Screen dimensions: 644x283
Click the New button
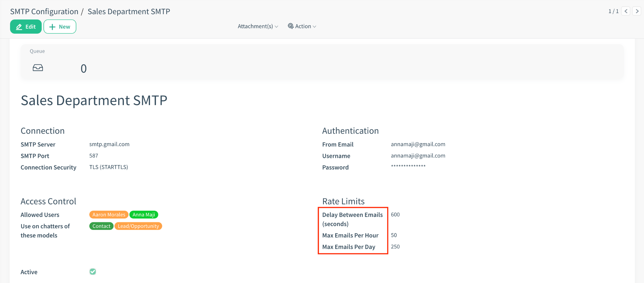[60, 27]
